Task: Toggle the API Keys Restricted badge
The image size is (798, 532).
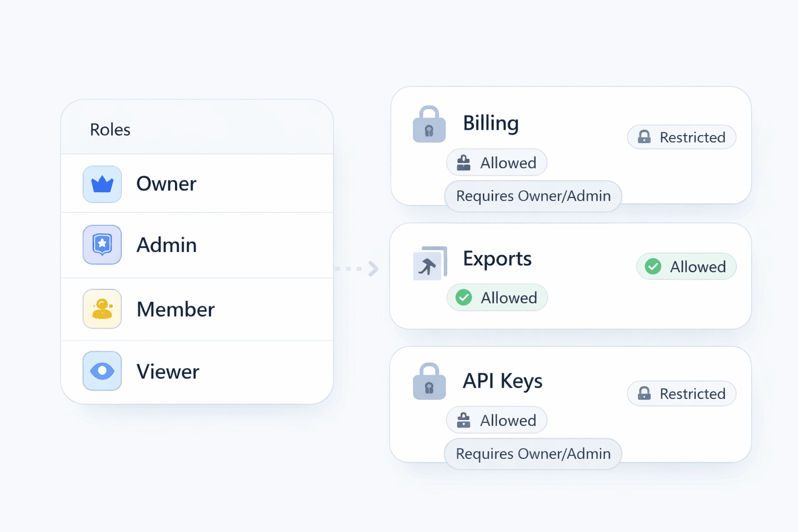Action: point(681,394)
